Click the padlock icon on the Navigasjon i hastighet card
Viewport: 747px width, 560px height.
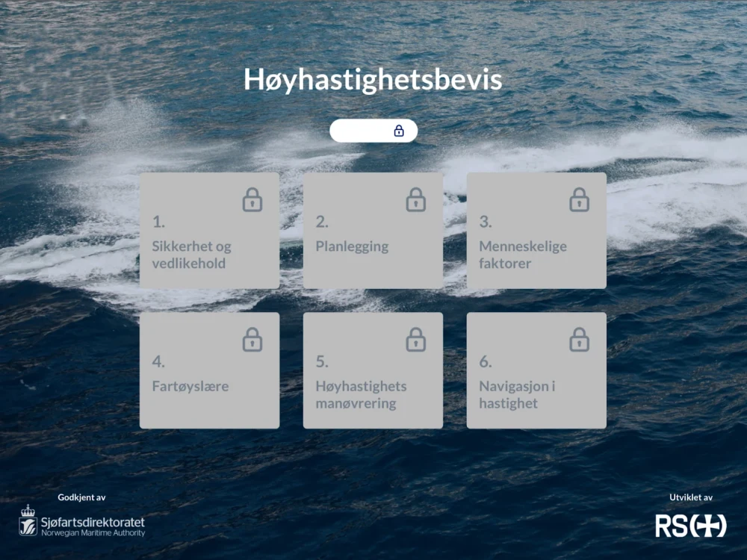tap(579, 339)
